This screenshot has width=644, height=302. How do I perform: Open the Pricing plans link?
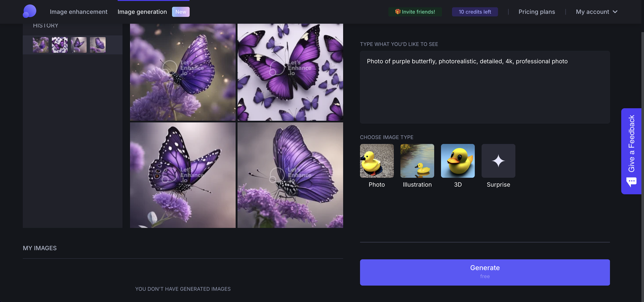[537, 12]
